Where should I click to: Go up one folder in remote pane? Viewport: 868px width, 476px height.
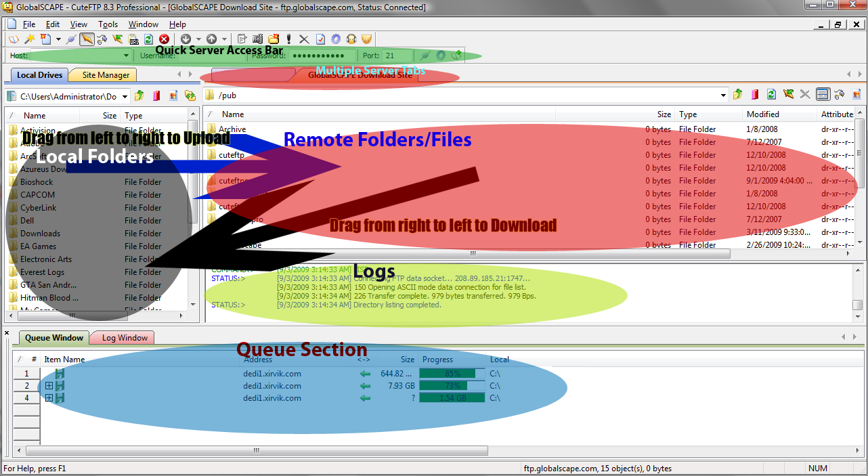pyautogui.click(x=738, y=95)
